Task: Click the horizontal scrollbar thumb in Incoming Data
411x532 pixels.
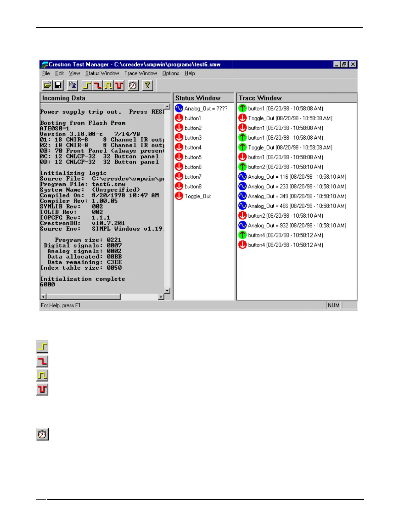Action: point(83,297)
